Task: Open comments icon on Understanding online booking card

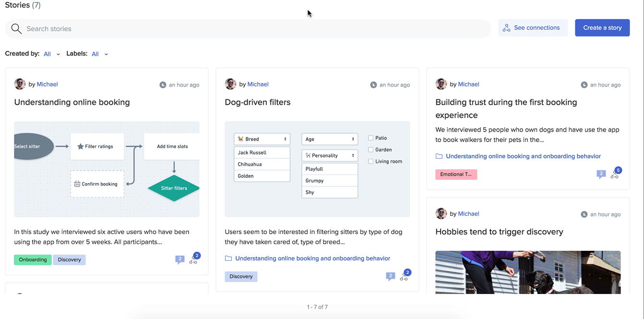Action: click(180, 260)
